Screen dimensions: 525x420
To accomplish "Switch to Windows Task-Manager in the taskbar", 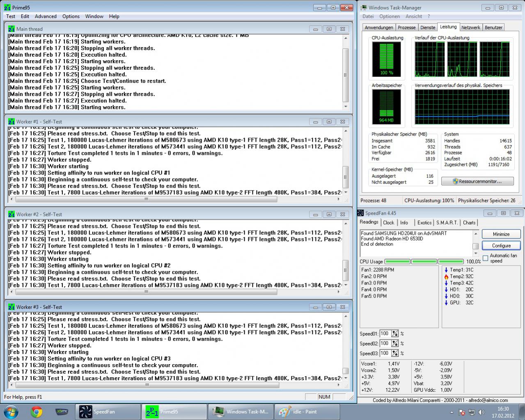I will 240,412.
